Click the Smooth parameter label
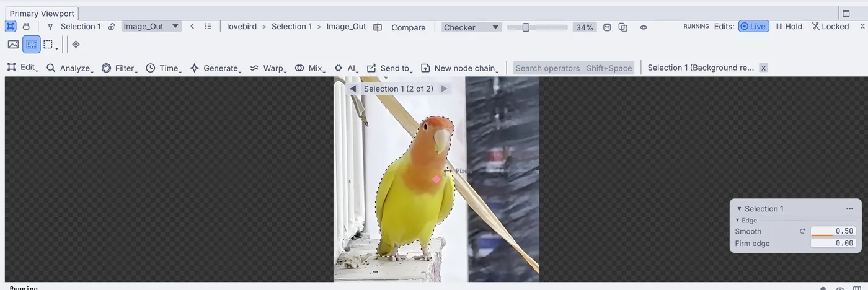The width and height of the screenshot is (868, 290). [x=748, y=231]
